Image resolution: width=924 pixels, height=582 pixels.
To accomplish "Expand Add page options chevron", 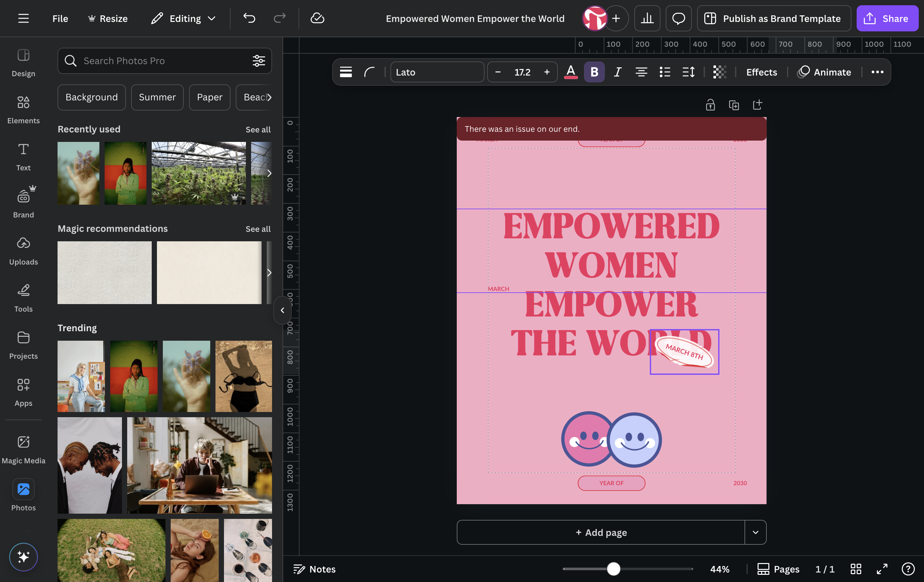I will tap(755, 532).
